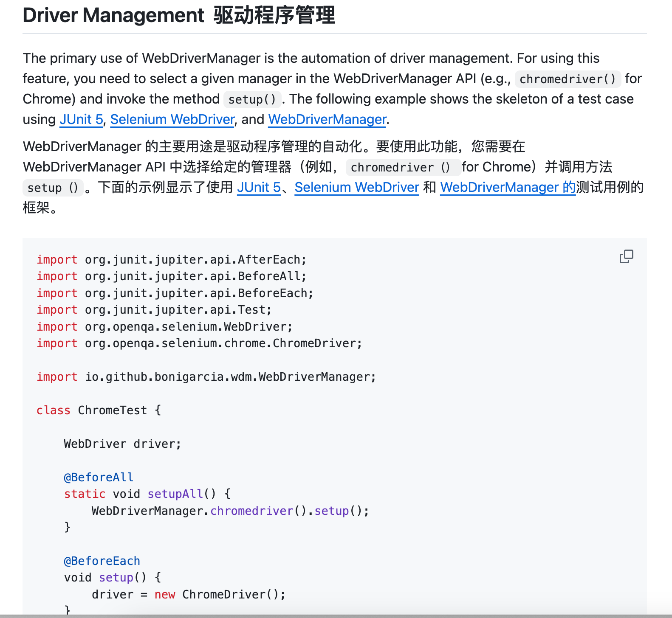Image resolution: width=672 pixels, height=618 pixels.
Task: Follow the WebDriverManager link in the English paragraph
Action: click(328, 119)
